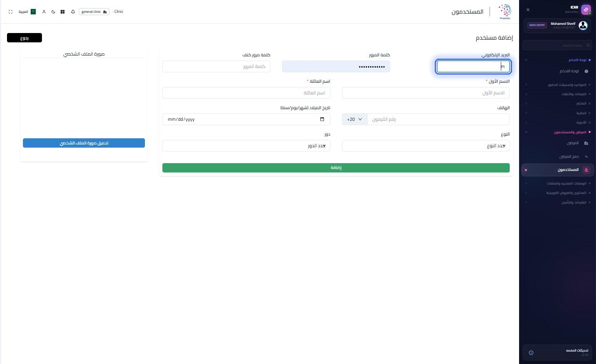Image resolution: width=596 pixels, height=364 pixels.
Task: Close the sidebar with X icon
Action: 528,10
